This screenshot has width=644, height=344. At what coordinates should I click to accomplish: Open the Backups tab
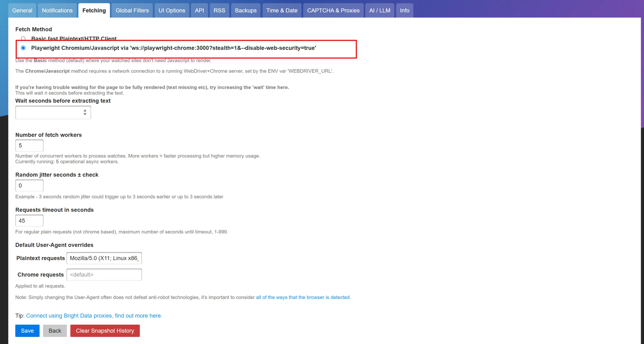tap(246, 10)
